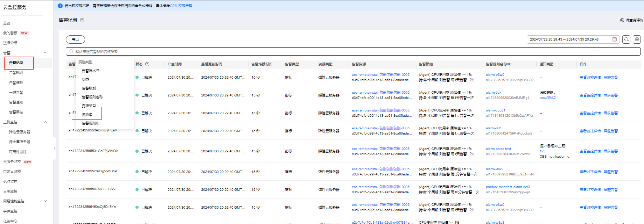Open product-marktest-alarm-qei3 rule link
Viewport: 644px width, 224px height.
point(508,187)
